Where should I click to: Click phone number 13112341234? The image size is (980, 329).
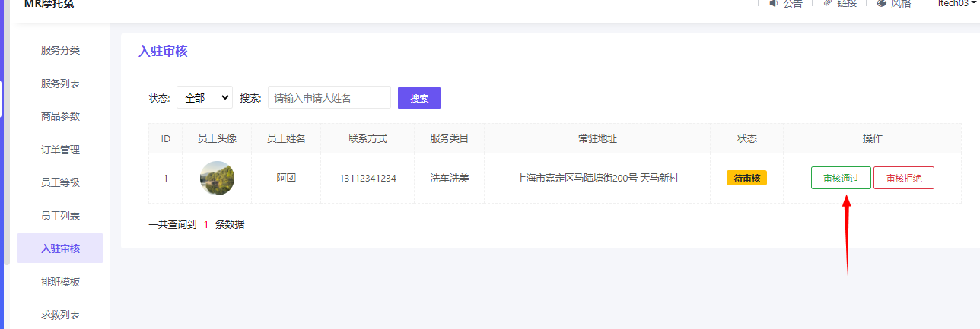tap(368, 179)
